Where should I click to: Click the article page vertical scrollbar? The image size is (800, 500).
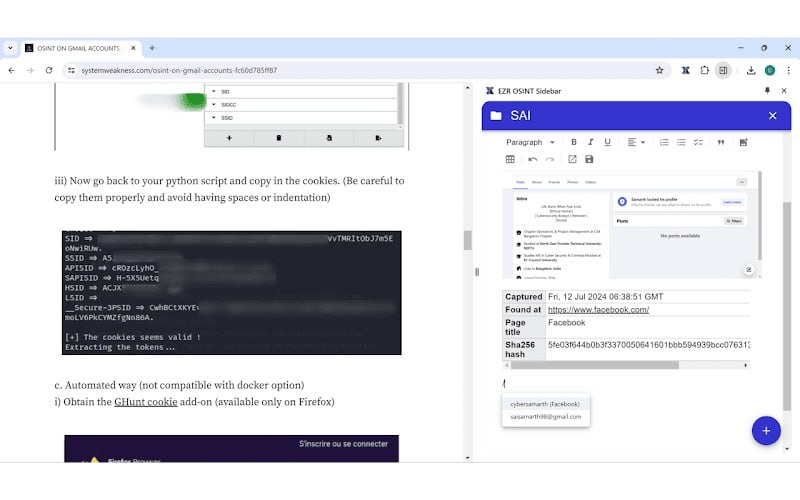[467, 240]
